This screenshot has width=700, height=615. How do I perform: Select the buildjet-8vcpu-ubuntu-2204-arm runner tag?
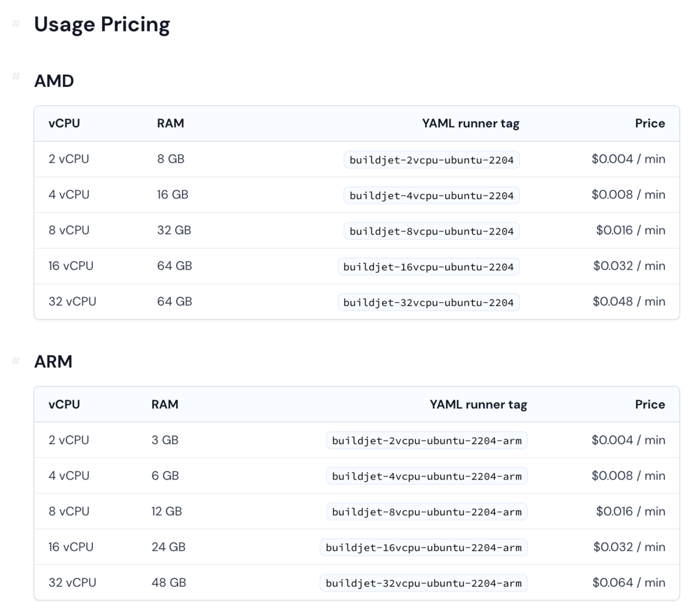(426, 512)
